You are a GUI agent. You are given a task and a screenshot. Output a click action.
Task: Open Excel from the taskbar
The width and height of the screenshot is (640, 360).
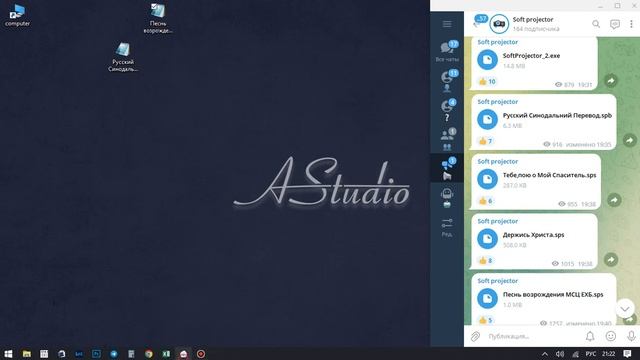(166, 354)
